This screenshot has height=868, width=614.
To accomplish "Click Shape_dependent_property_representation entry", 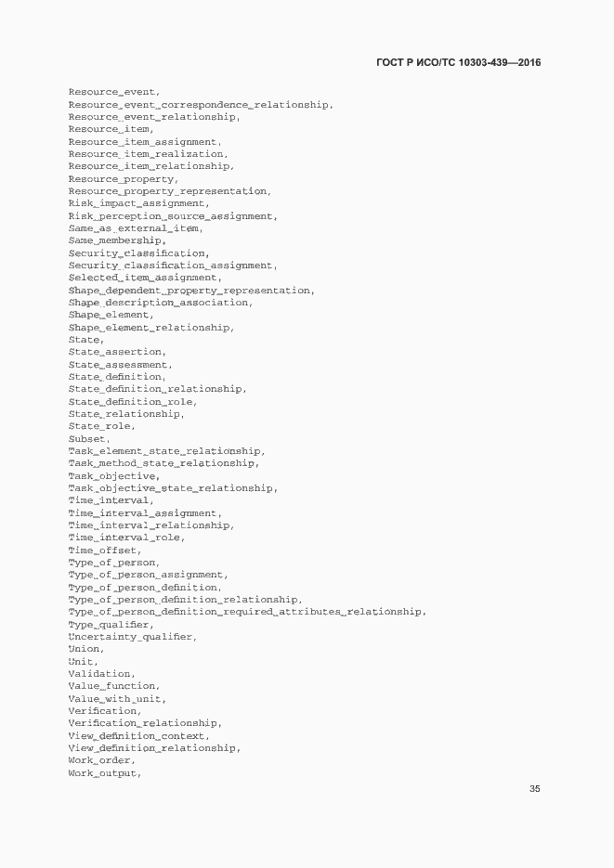I will click(191, 291).
